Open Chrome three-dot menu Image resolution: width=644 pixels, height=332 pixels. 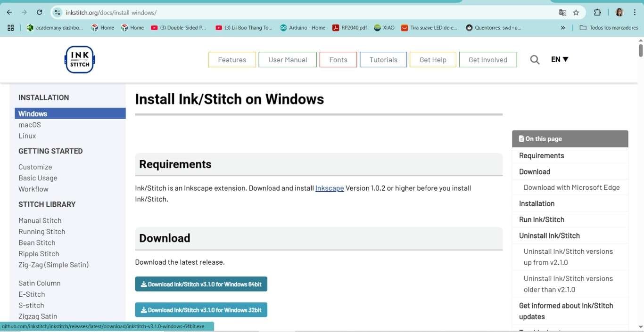click(x=635, y=13)
